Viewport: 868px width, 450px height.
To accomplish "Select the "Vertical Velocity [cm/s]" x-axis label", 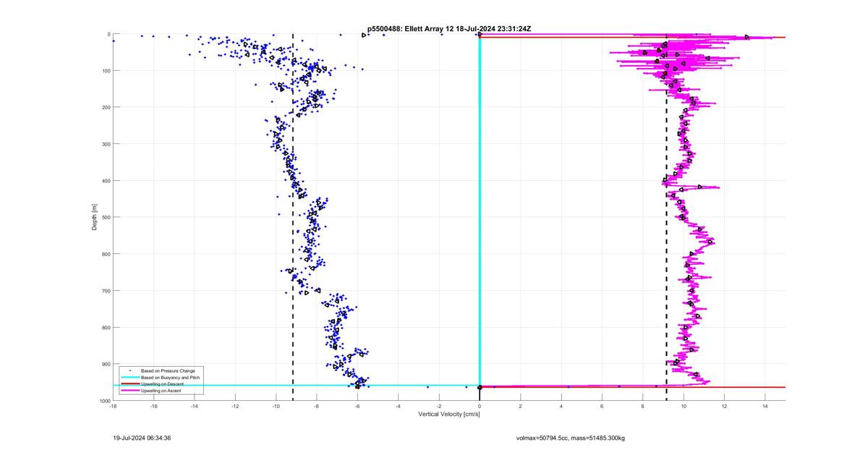I will click(449, 414).
